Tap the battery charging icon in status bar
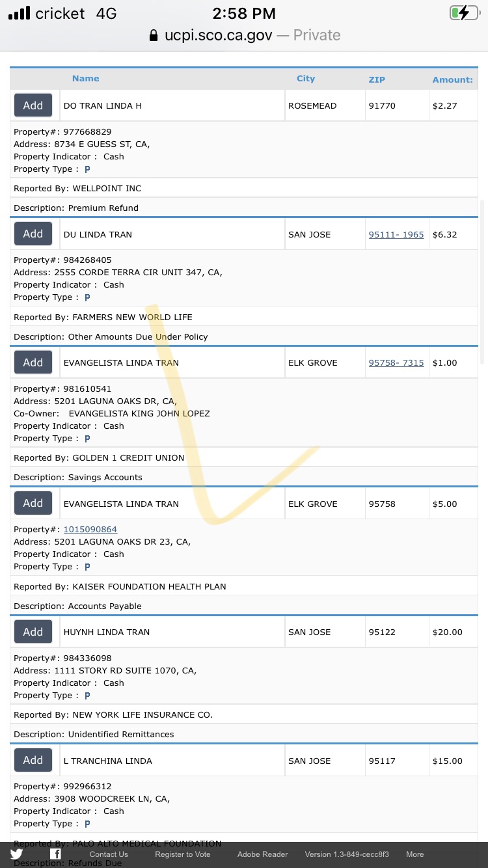Viewport: 488px width, 868px height. pyautogui.click(x=464, y=13)
